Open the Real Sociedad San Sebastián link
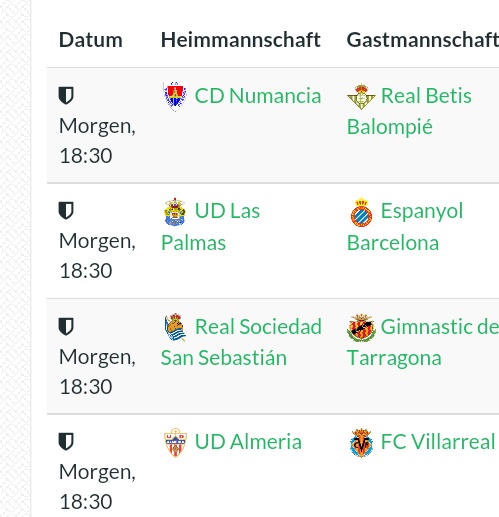 pyautogui.click(x=241, y=342)
